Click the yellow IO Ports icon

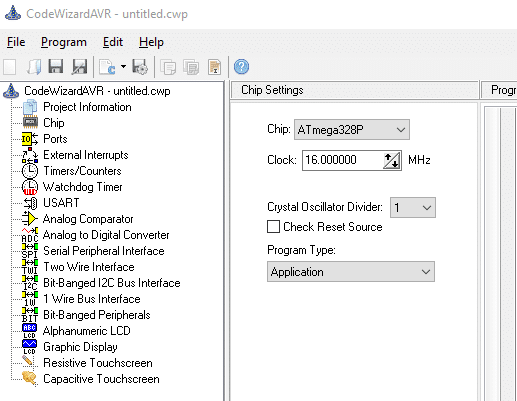point(30,139)
